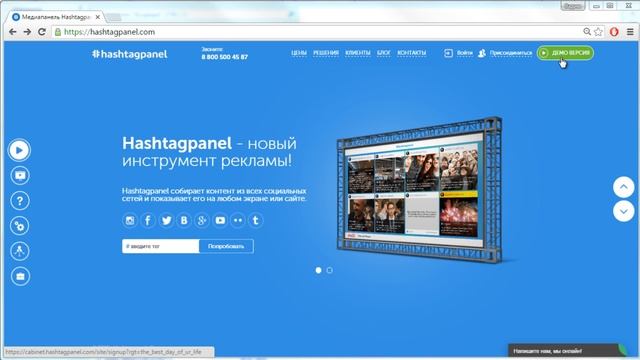The height and width of the screenshot is (360, 640).
Task: Click the green ДЕМО ВЕРСИЯ button
Action: 565,53
